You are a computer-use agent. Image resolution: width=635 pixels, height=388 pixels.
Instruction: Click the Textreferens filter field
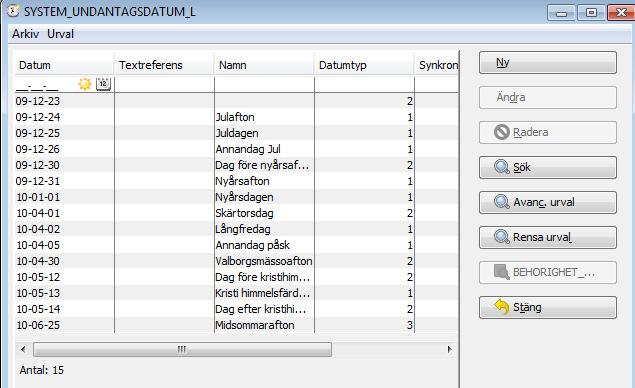164,84
